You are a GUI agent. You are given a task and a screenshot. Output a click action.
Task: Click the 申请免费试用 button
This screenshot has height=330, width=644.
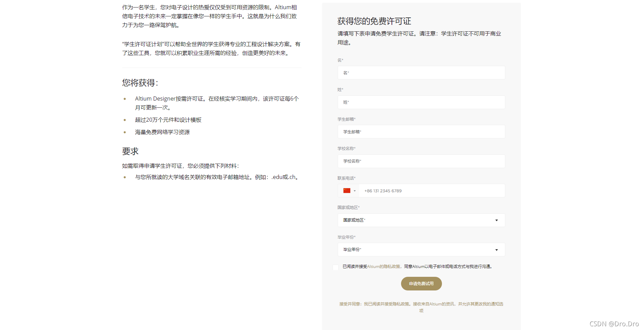(x=421, y=284)
